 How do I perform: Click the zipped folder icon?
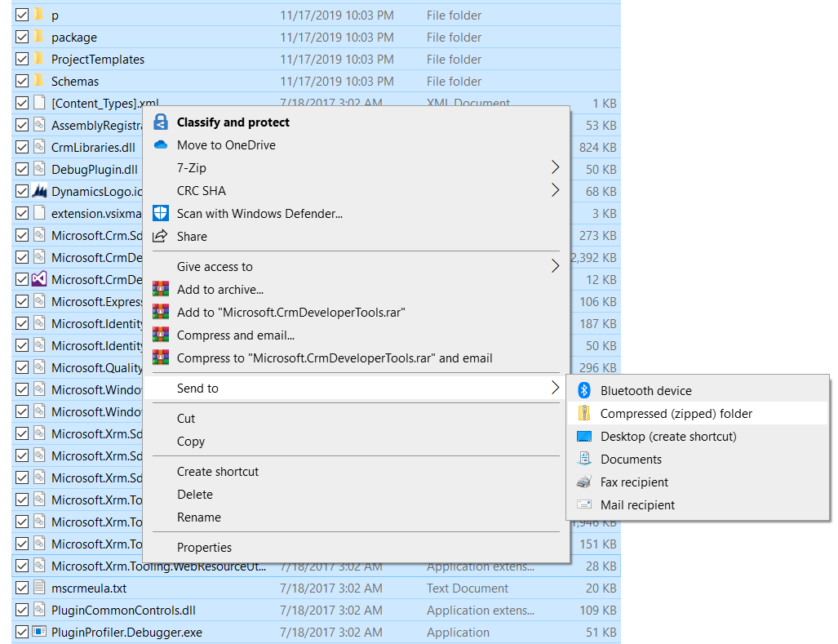point(584,413)
